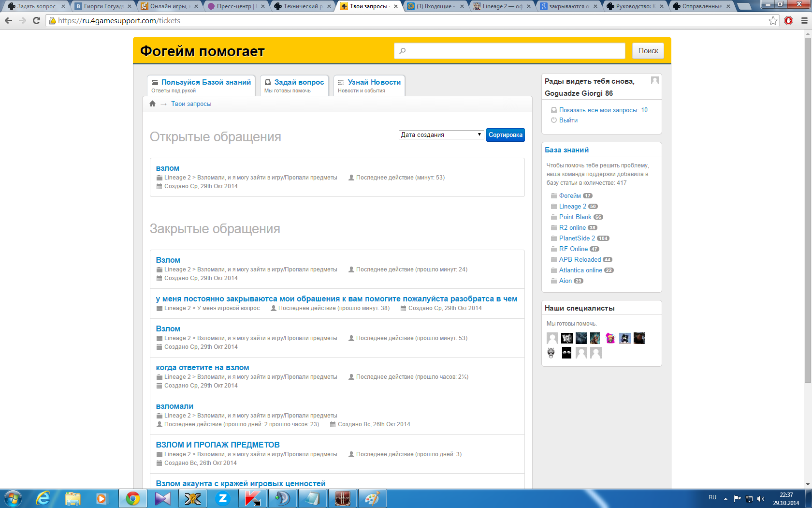Click the pink-haired specialist avatar
Screen dimensions: 812x508
coord(610,338)
